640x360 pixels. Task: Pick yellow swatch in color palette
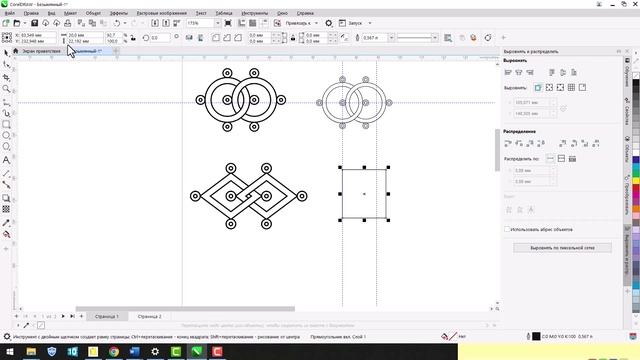pyautogui.click(x=636, y=180)
